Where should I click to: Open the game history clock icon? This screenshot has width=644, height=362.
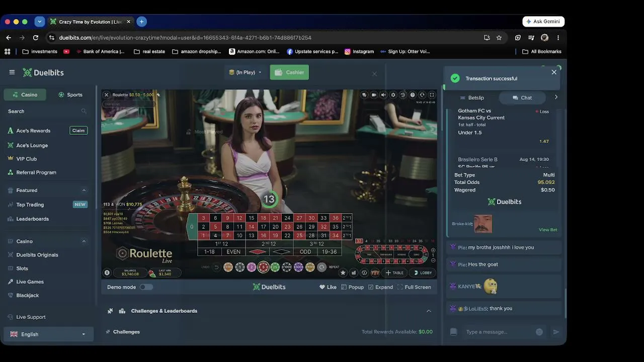403,95
